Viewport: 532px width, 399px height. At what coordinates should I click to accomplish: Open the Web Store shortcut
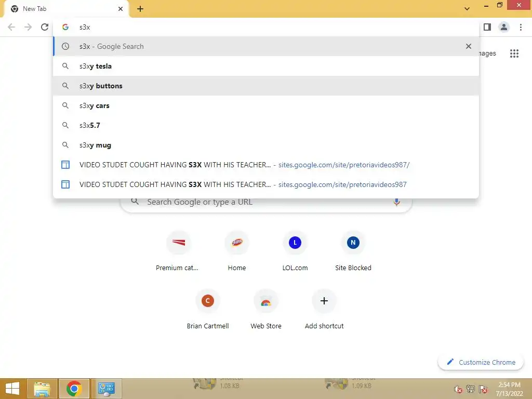point(266,310)
